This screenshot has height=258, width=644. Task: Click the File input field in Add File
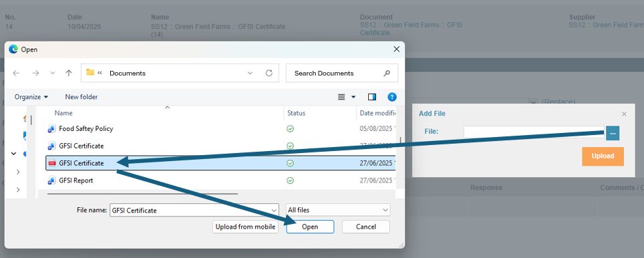coord(534,132)
